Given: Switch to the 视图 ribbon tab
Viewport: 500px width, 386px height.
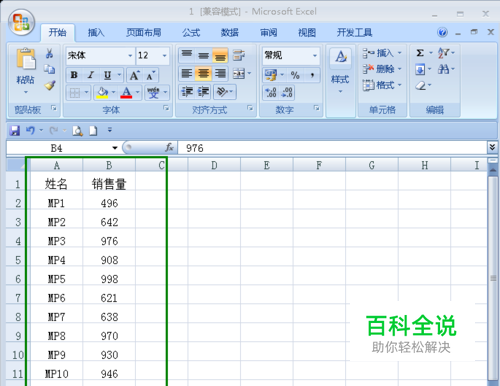Looking at the screenshot, I should 307,33.
